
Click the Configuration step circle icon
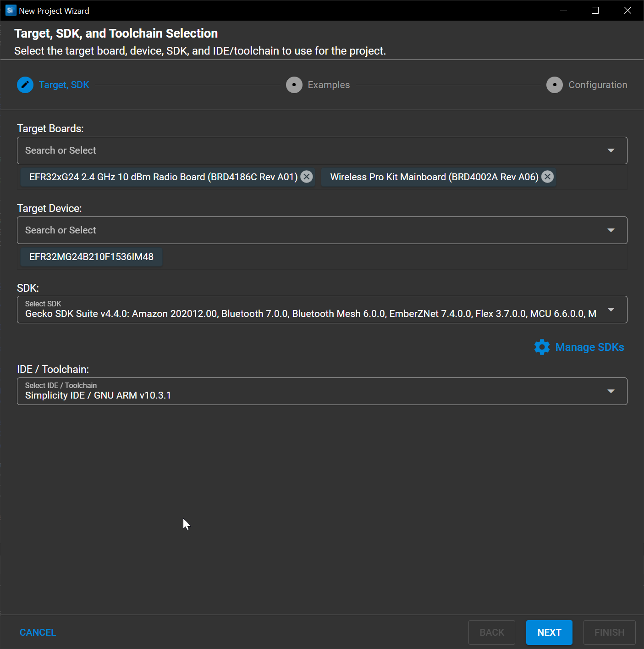click(555, 85)
